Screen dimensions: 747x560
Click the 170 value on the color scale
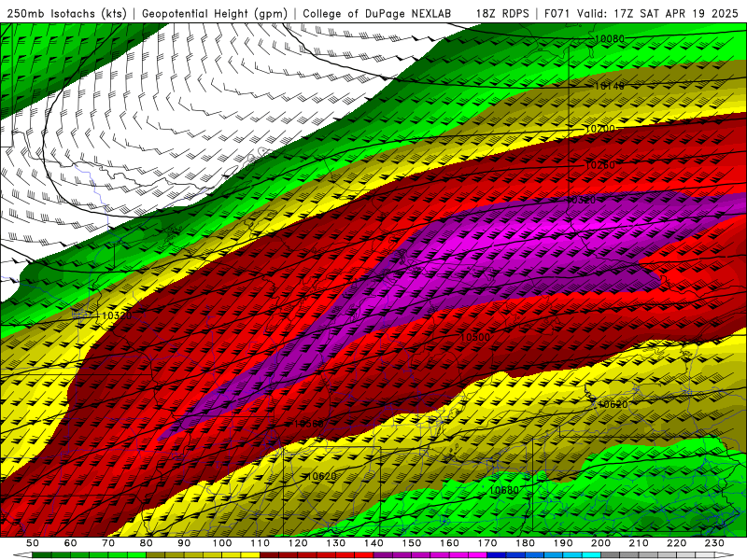point(487,543)
